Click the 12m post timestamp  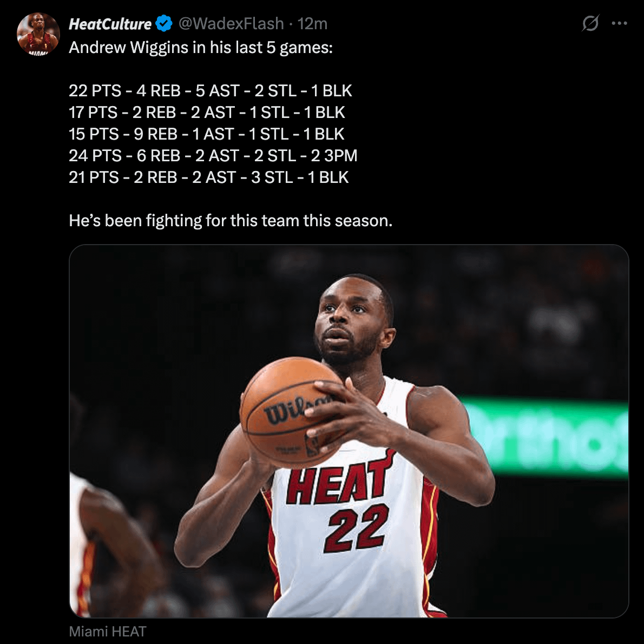(313, 24)
